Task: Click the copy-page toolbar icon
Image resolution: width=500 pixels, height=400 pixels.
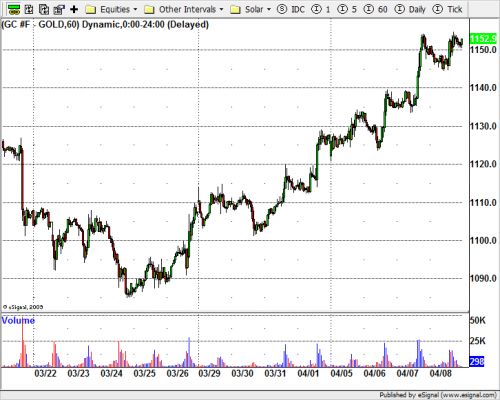Action: click(x=44, y=9)
